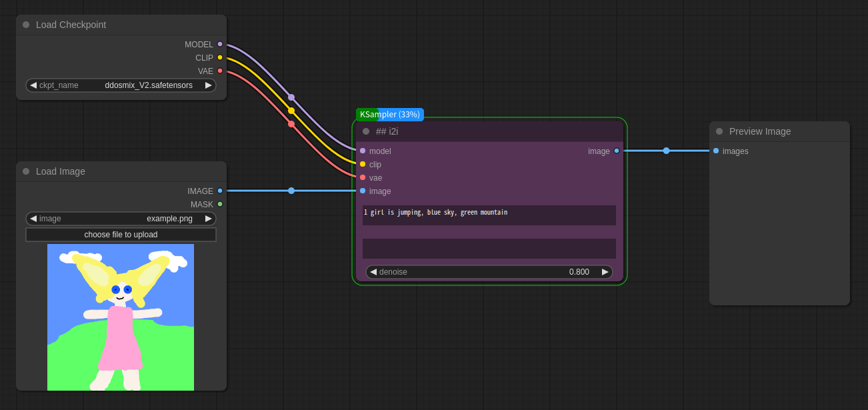
Task: Click the blue link midpoint from Load Image
Action: tap(291, 191)
